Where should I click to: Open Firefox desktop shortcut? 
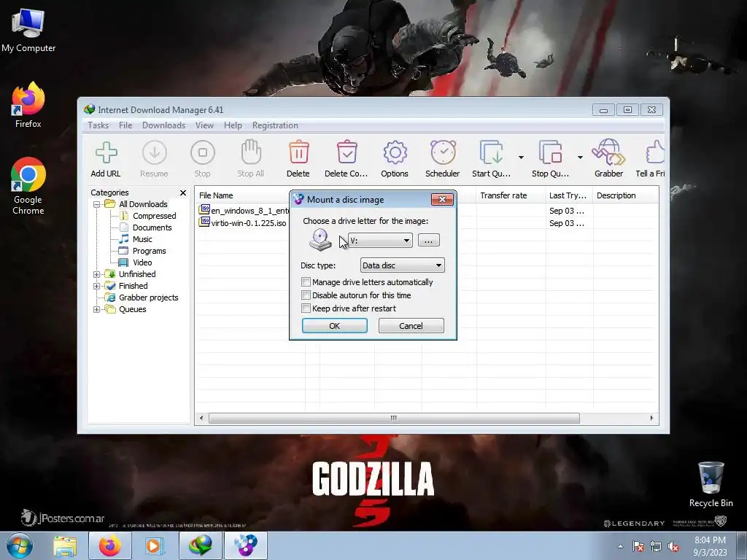pos(28,105)
